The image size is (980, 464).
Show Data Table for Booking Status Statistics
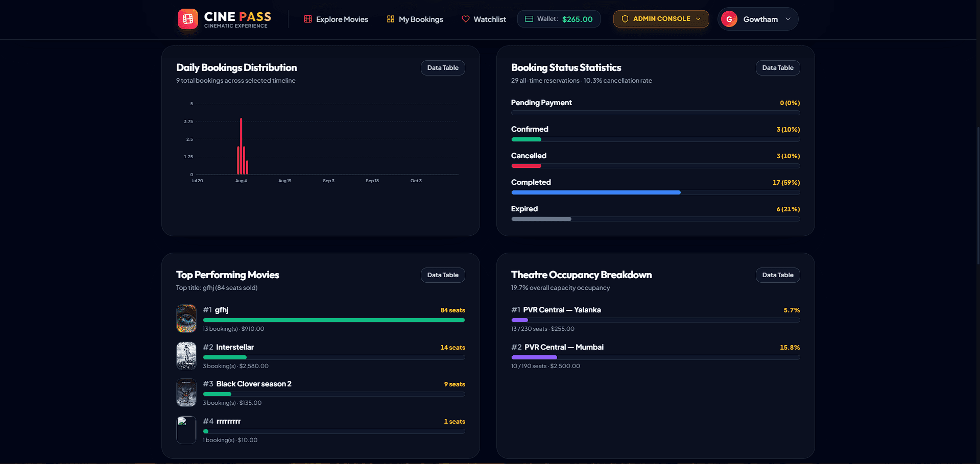point(778,68)
